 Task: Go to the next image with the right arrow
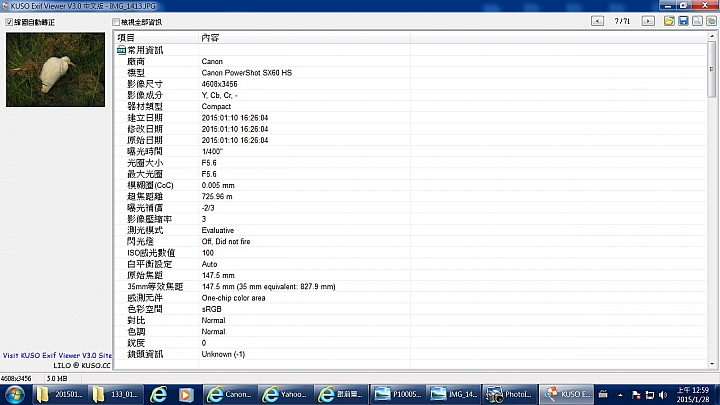pos(648,21)
